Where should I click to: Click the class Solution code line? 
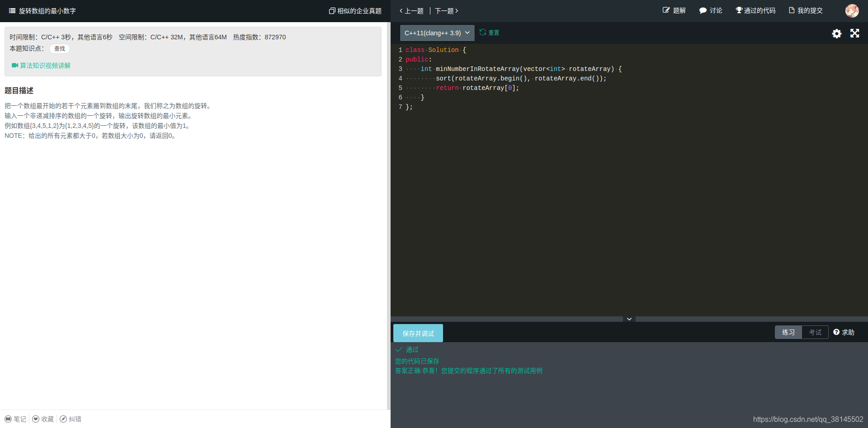[436, 50]
